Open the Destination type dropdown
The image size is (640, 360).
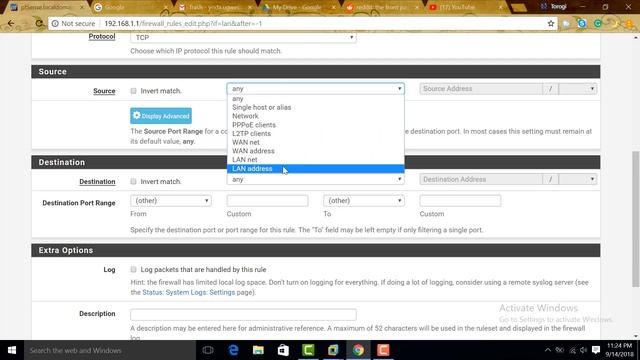tap(316, 179)
